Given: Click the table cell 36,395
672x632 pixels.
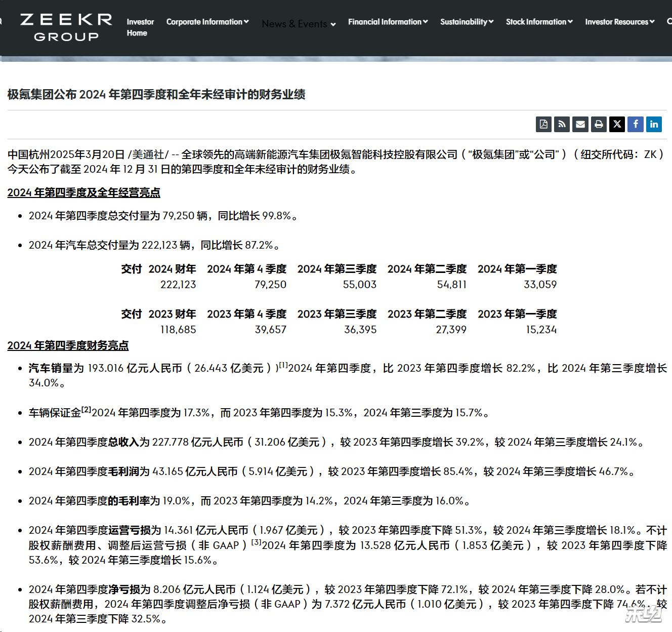Looking at the screenshot, I should pos(360,330).
